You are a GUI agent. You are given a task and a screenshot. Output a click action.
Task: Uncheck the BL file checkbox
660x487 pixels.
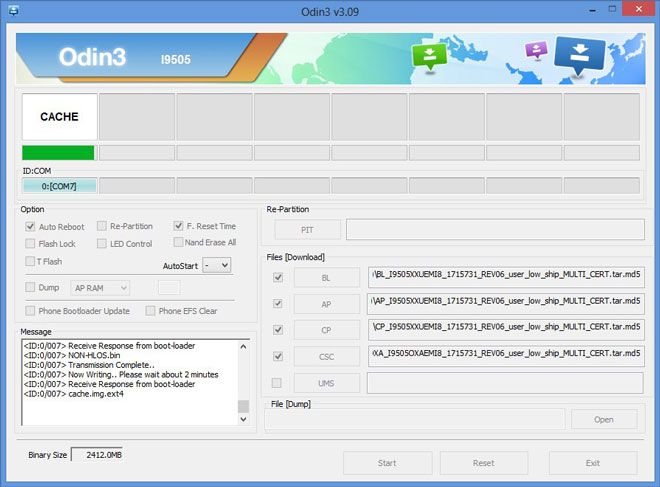pyautogui.click(x=278, y=277)
